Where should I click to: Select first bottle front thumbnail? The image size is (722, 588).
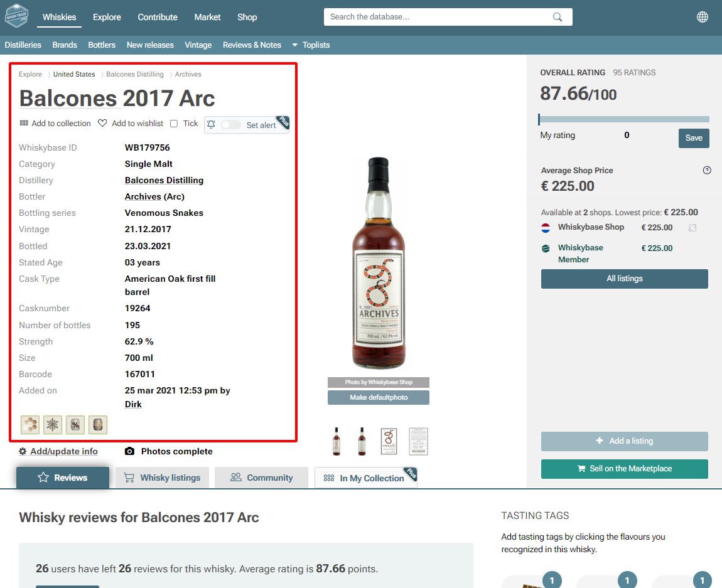tap(337, 441)
